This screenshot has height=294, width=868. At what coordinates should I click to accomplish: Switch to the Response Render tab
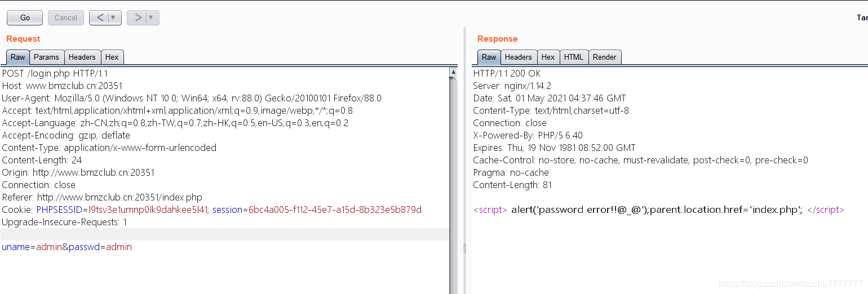point(605,57)
